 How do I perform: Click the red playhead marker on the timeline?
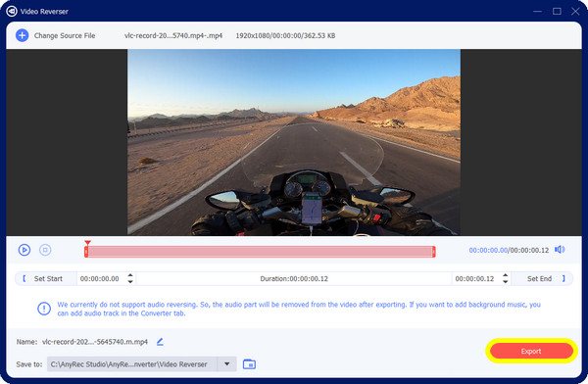pos(87,243)
